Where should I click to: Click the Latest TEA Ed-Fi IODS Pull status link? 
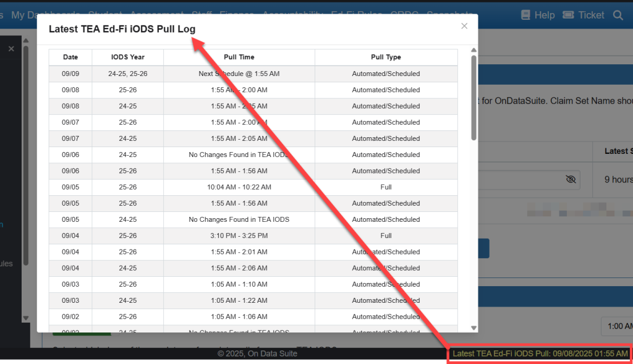(x=540, y=353)
